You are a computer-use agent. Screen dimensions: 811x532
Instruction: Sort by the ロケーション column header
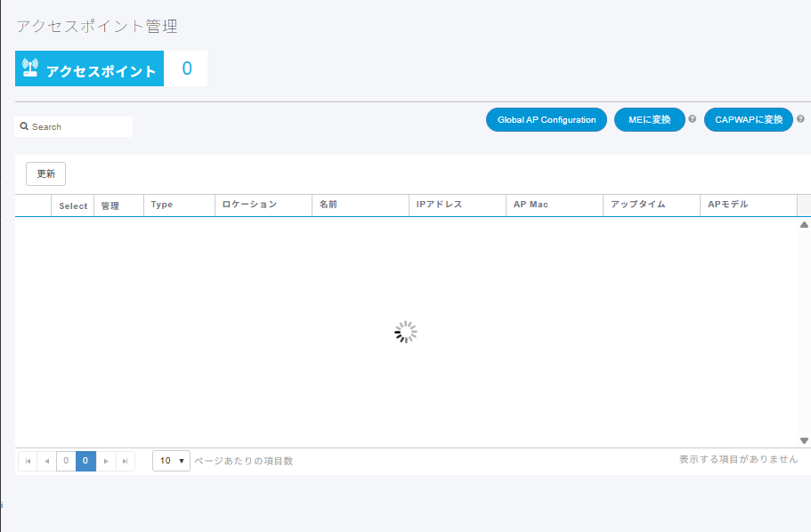point(249,205)
